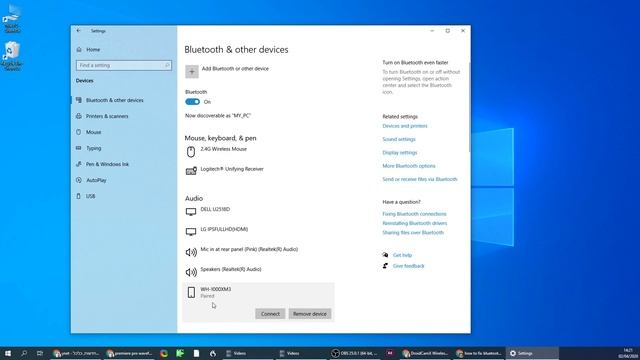The image size is (640, 360).
Task: Click the Get help chat icon
Action: point(385,255)
